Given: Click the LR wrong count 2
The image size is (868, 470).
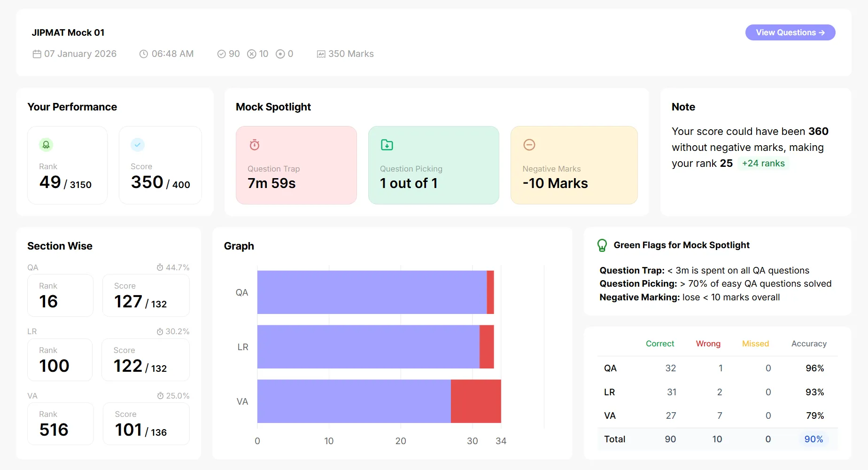Looking at the screenshot, I should (x=720, y=392).
